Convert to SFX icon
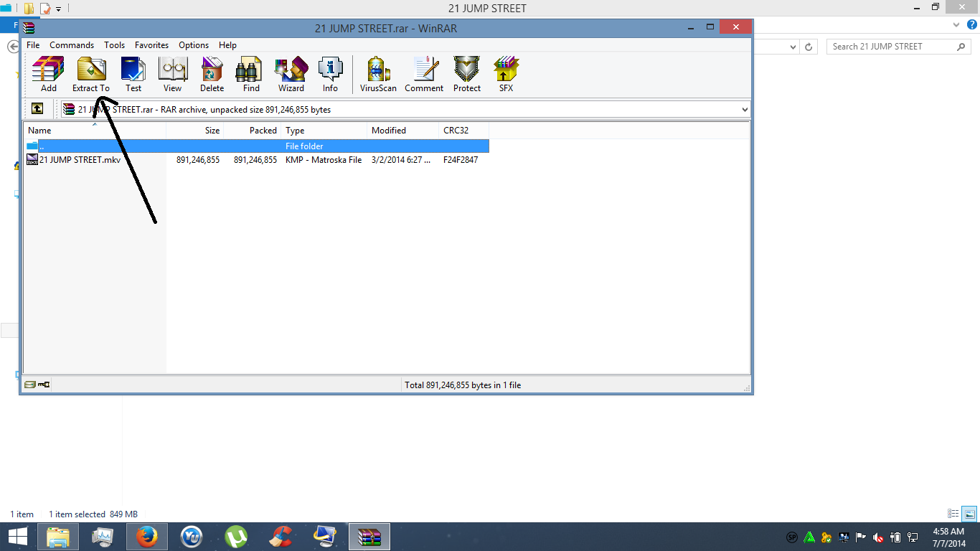 (507, 75)
